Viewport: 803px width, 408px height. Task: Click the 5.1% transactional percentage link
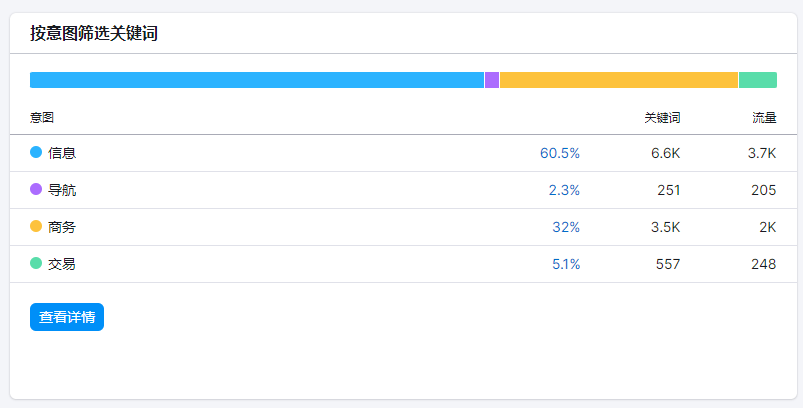564,264
